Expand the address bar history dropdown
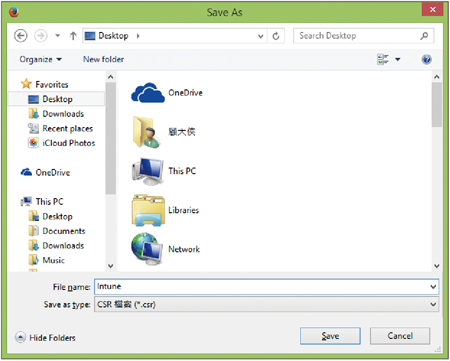 [261, 36]
